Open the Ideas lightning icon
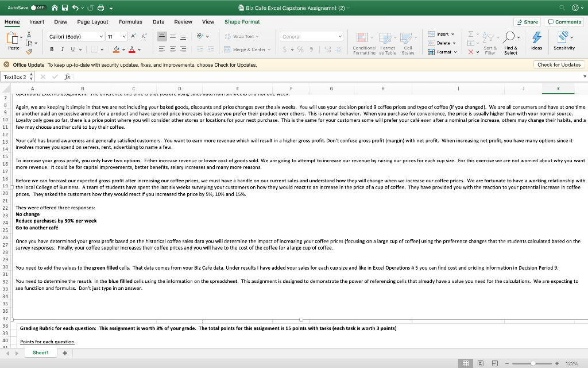This screenshot has height=368, width=588. click(537, 41)
